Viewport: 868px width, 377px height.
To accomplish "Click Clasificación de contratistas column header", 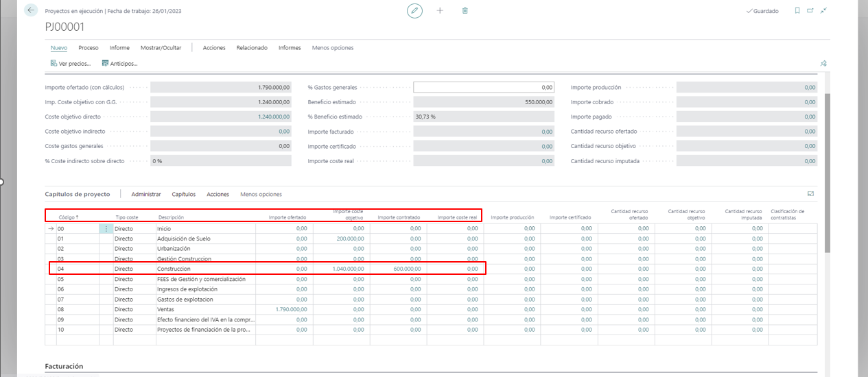I will [788, 215].
